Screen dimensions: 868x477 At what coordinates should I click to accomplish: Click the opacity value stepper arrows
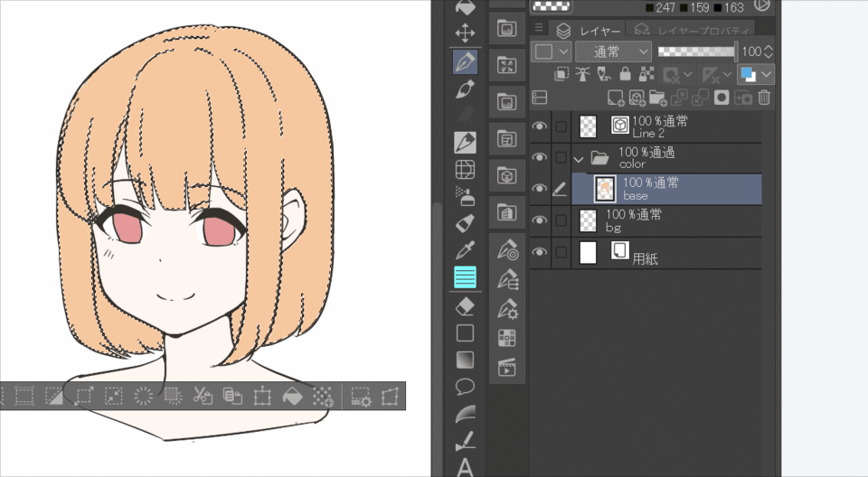768,51
